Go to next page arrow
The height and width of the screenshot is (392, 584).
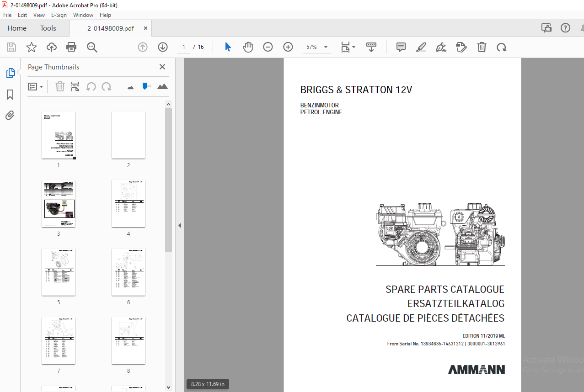pyautogui.click(x=163, y=47)
